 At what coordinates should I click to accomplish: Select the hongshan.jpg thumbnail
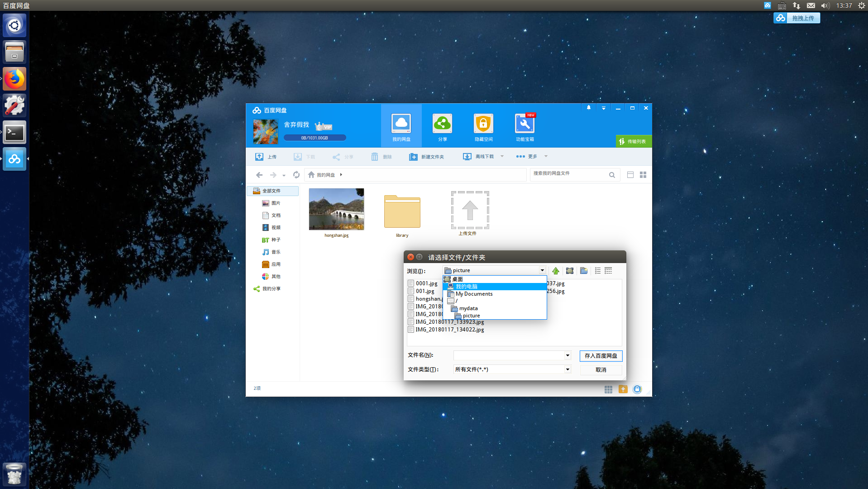tap(336, 209)
